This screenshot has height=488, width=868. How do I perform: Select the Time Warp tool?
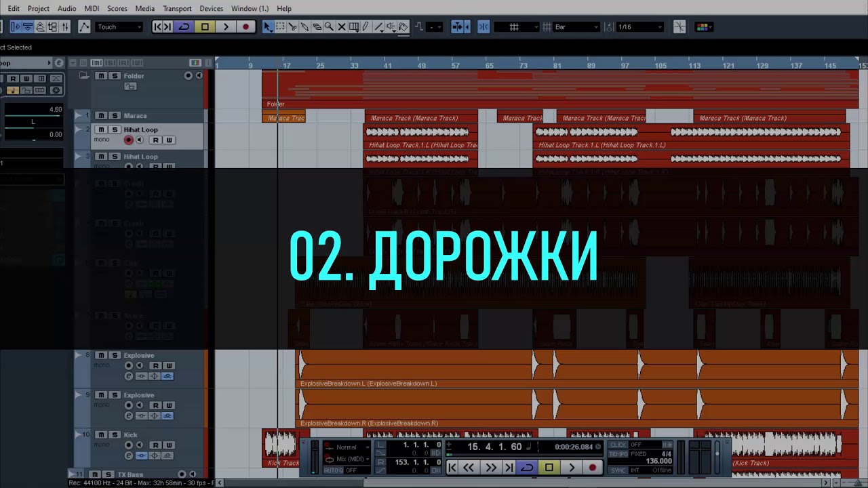[x=353, y=27]
